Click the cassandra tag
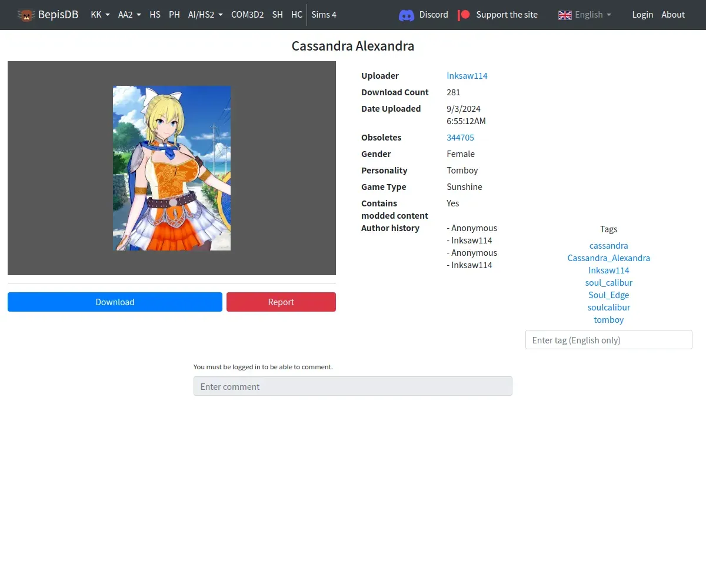 tap(609, 246)
